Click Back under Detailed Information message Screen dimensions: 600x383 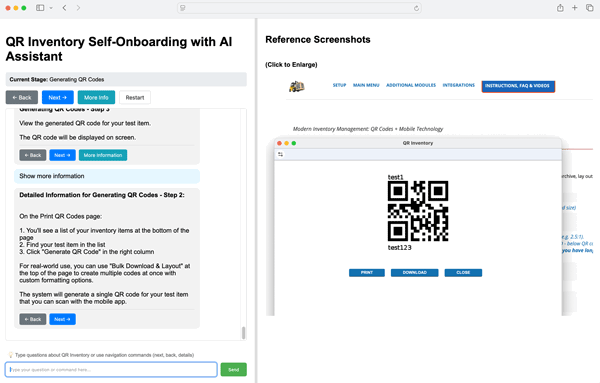pyautogui.click(x=33, y=319)
